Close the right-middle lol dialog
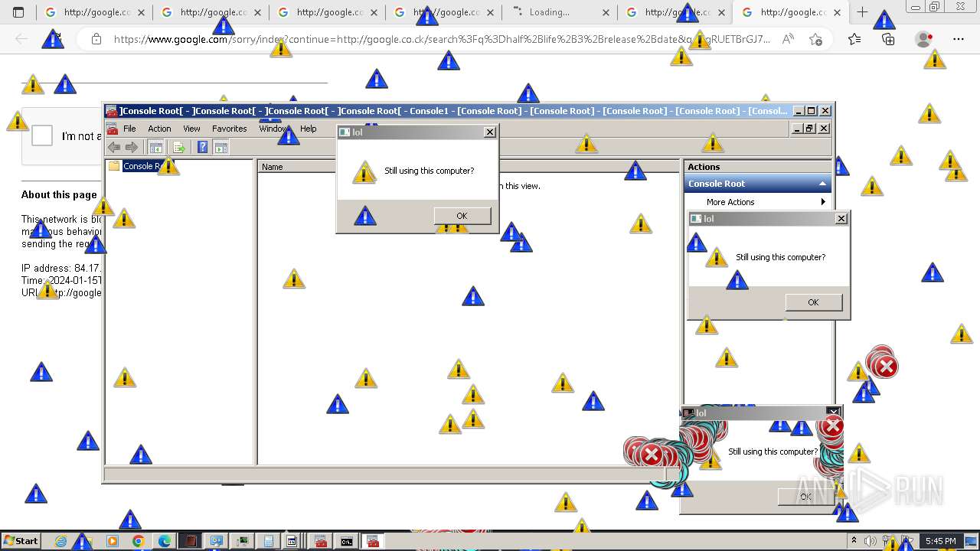980x551 pixels. (x=841, y=219)
